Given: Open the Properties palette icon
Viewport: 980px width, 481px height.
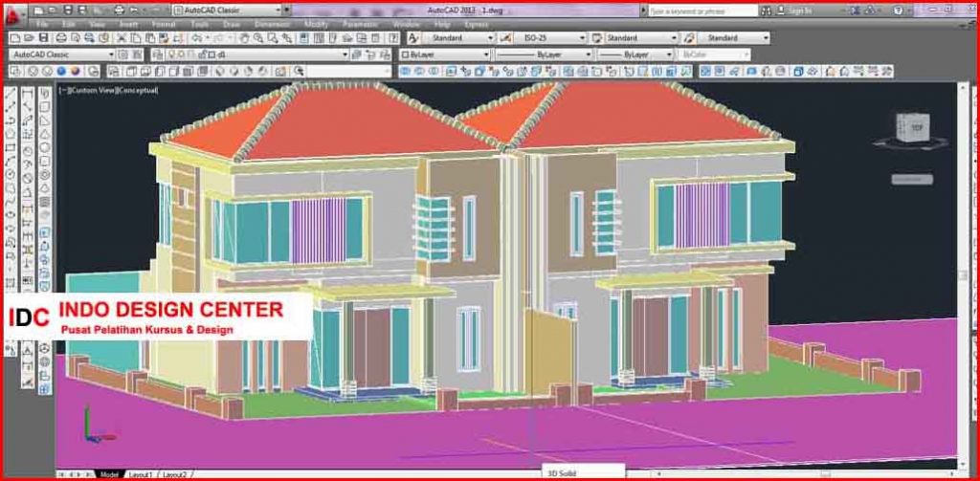Looking at the screenshot, I should (x=303, y=38).
